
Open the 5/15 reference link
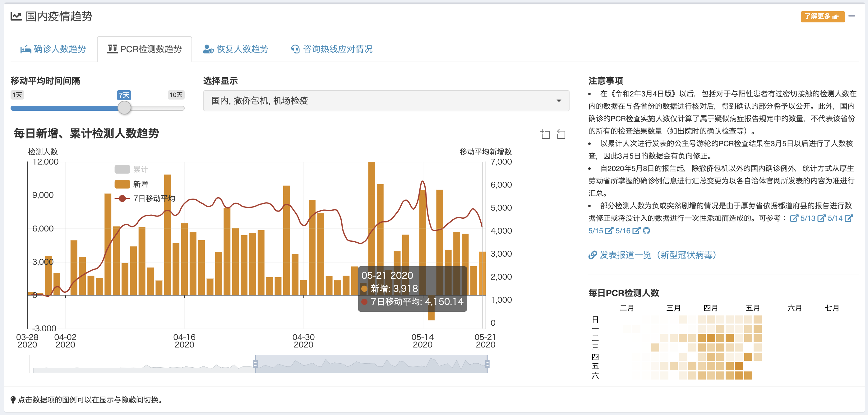595,231
